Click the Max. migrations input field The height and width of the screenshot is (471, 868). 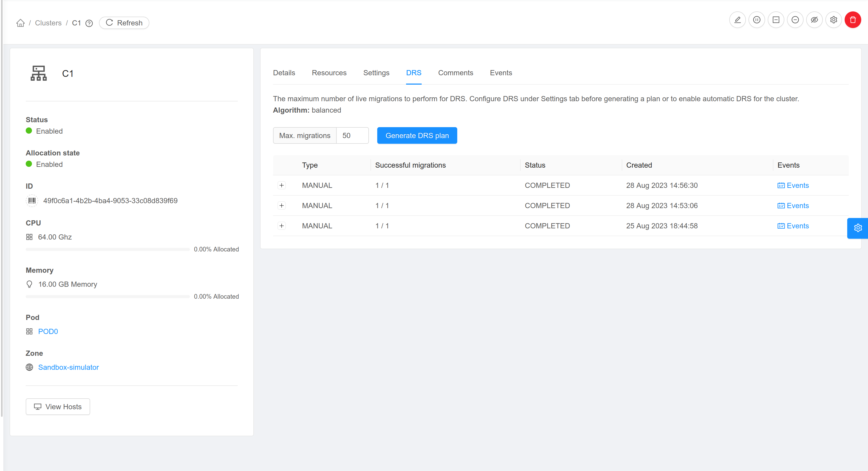352,135
